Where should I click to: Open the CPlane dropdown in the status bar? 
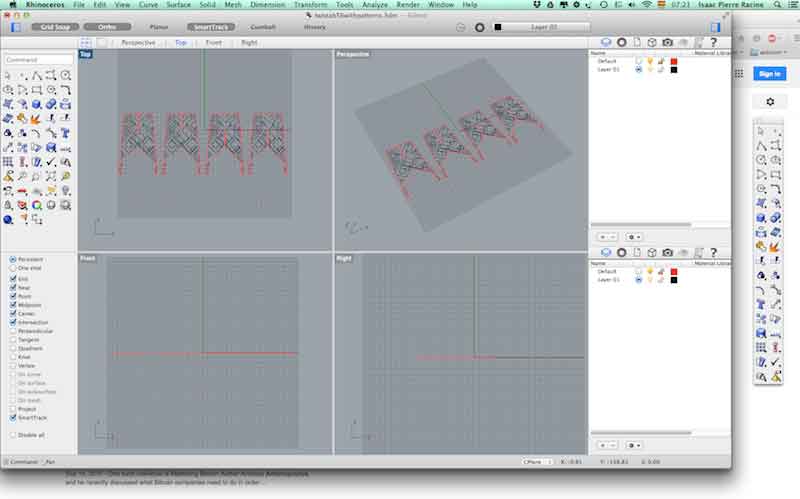[537, 461]
